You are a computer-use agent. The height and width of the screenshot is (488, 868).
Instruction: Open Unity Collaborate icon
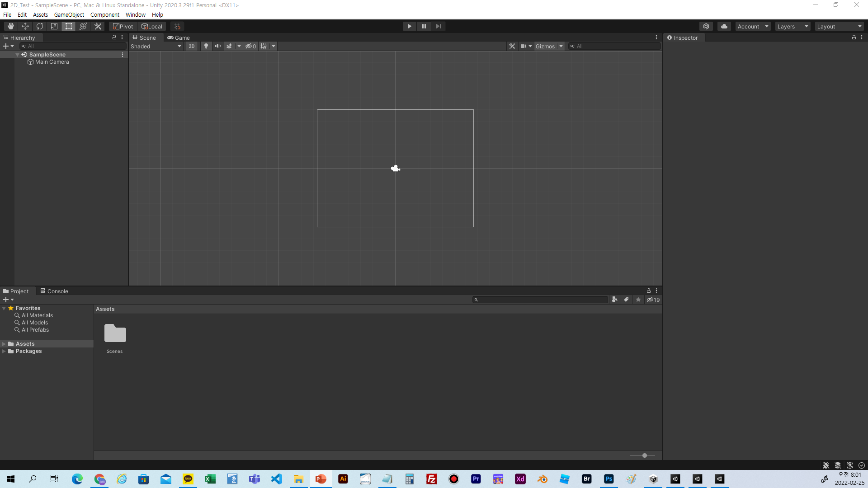click(x=706, y=26)
